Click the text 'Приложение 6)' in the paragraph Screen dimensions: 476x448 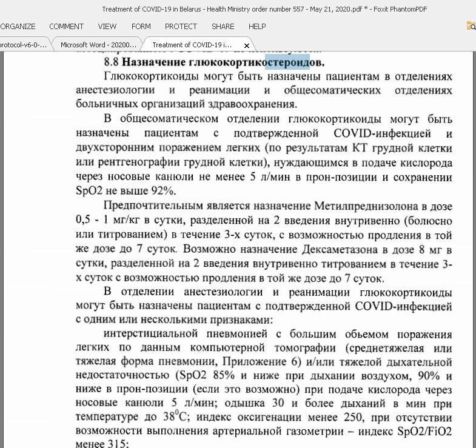262,361
